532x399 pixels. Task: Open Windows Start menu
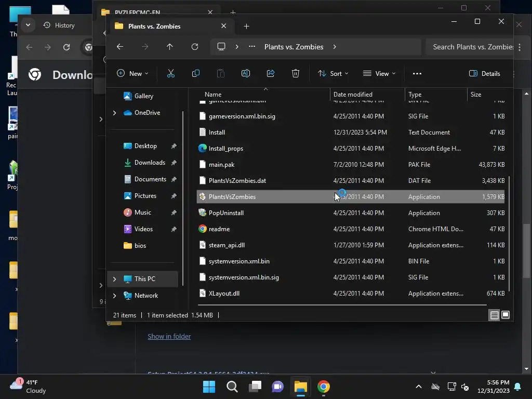[209, 387]
